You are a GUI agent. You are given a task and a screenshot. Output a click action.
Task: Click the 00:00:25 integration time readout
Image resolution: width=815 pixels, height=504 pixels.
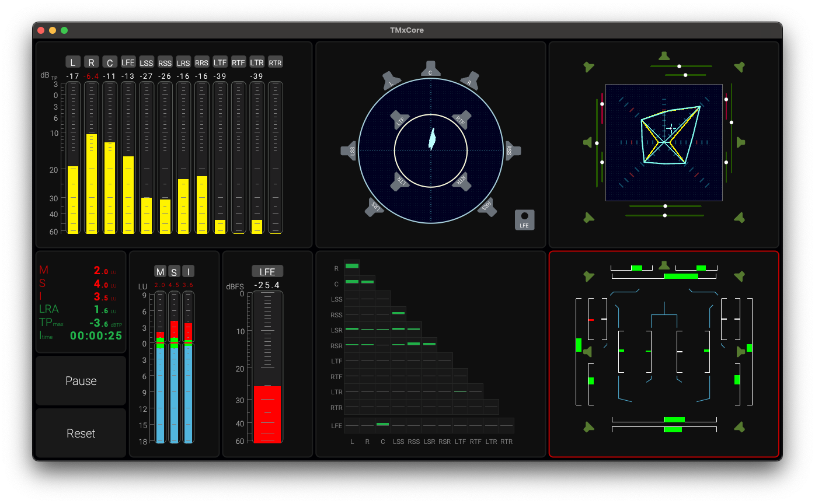(x=96, y=335)
